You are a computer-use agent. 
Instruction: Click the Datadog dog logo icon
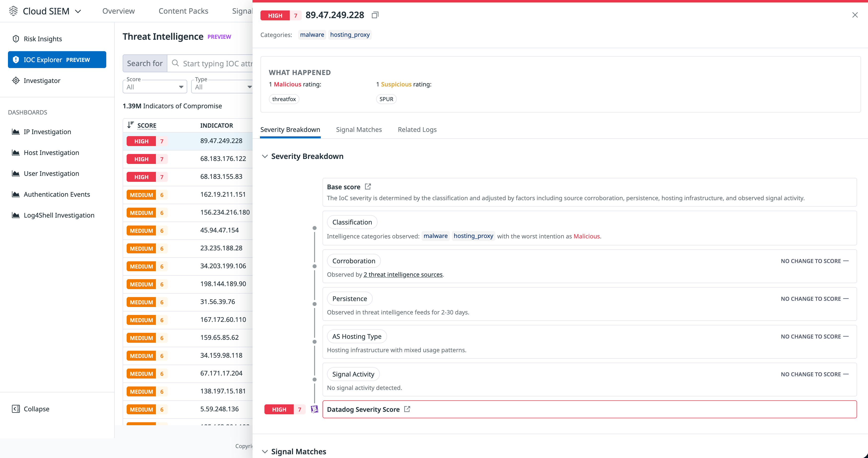coord(314,409)
